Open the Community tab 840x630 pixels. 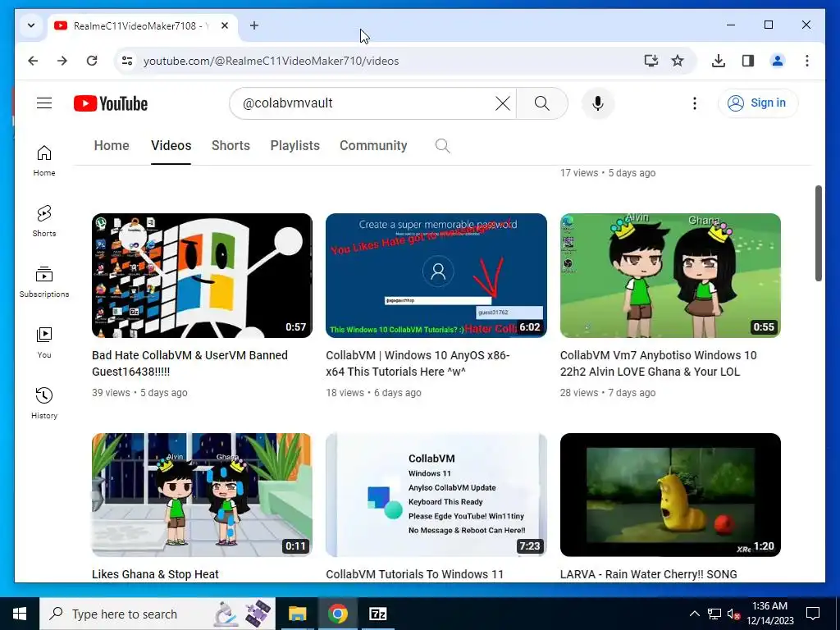click(373, 146)
